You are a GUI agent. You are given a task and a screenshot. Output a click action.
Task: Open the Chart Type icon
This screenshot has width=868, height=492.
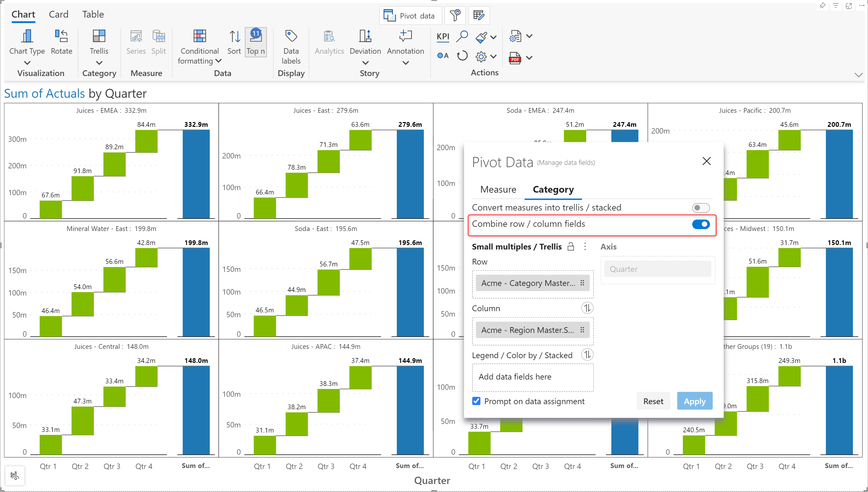(27, 36)
